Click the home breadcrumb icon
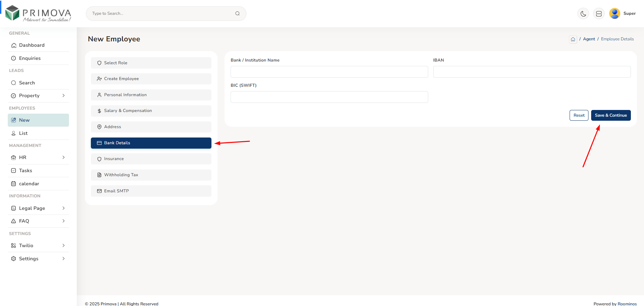The width and height of the screenshot is (644, 306). point(573,39)
